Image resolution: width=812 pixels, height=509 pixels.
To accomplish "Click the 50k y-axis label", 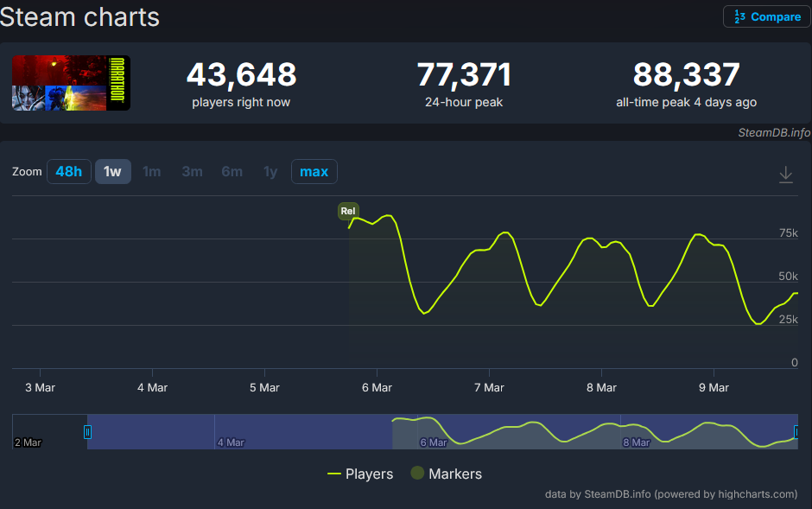I will tap(788, 277).
